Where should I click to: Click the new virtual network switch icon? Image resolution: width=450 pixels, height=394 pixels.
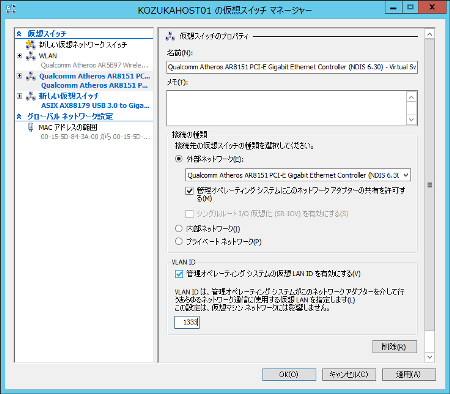31,44
